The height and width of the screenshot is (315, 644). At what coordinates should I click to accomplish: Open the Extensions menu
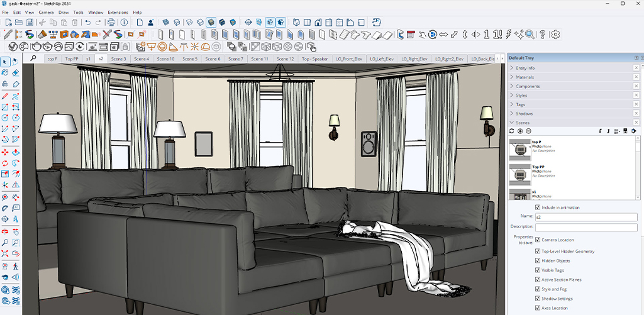[118, 12]
